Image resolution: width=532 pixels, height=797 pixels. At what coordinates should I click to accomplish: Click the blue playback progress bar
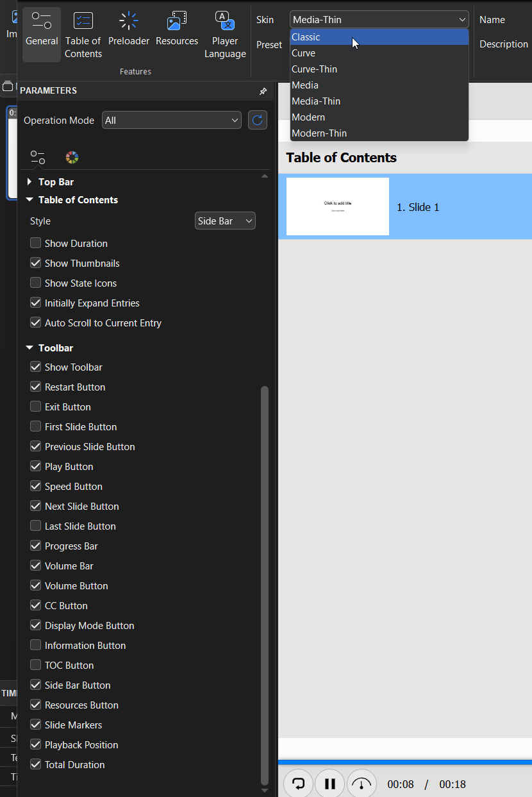click(405, 762)
